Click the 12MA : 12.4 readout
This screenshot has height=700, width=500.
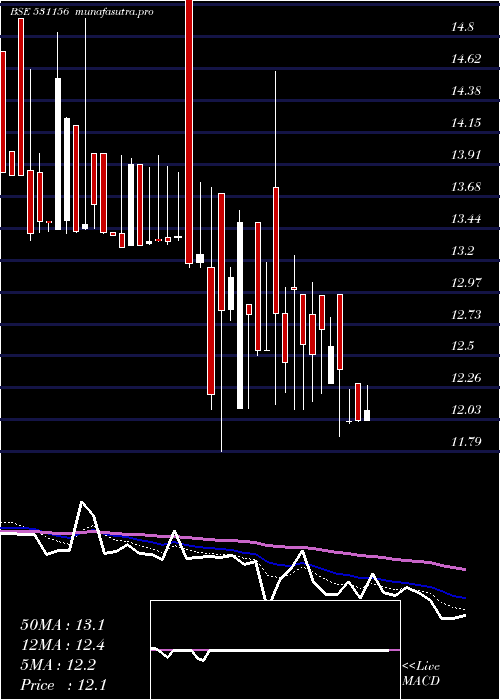pyautogui.click(x=62, y=645)
